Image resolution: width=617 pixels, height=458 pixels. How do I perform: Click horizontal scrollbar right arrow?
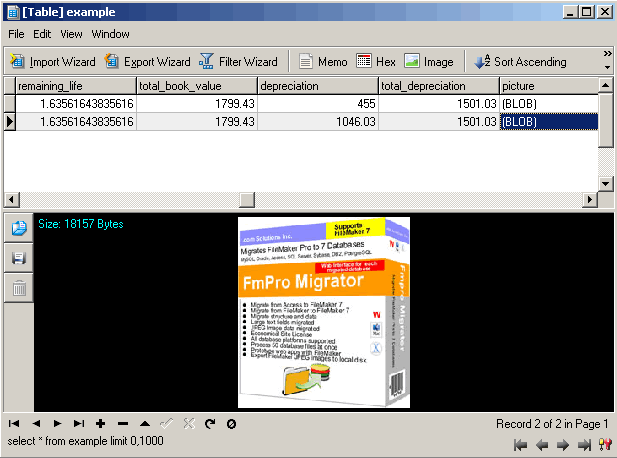[589, 199]
